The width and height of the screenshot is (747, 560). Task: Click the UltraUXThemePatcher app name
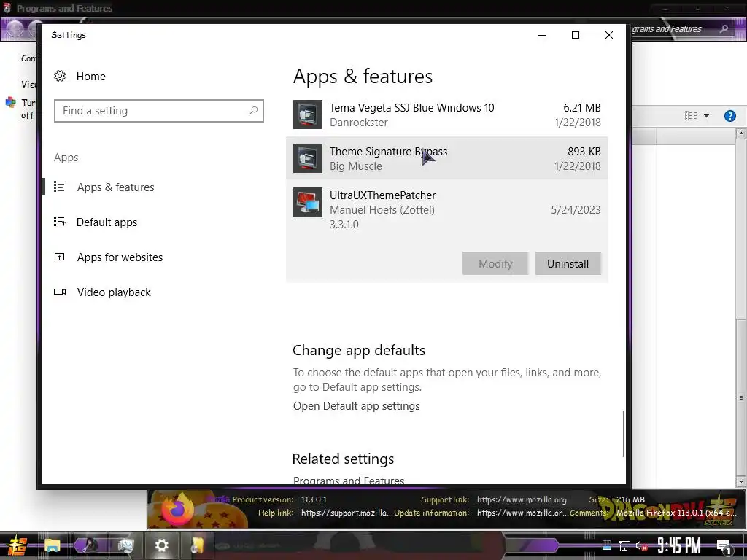click(x=382, y=195)
